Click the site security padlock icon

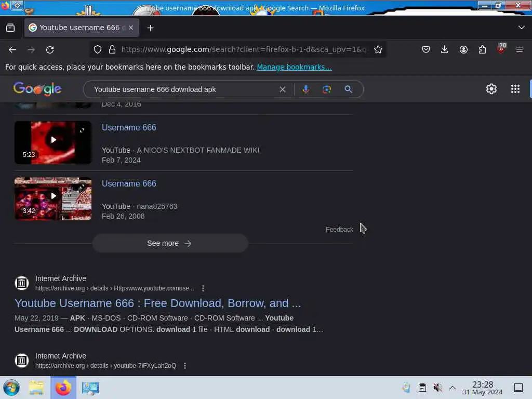[x=112, y=49]
